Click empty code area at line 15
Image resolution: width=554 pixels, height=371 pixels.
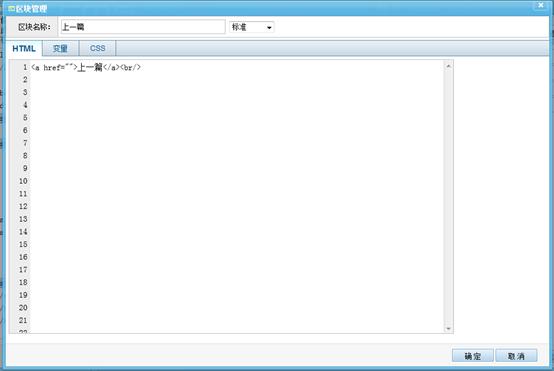[x=237, y=245]
